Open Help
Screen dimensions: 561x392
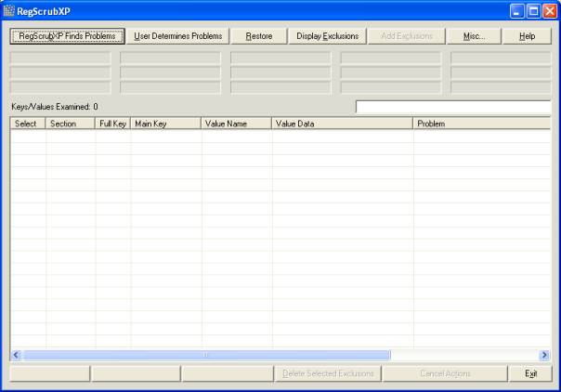point(527,36)
